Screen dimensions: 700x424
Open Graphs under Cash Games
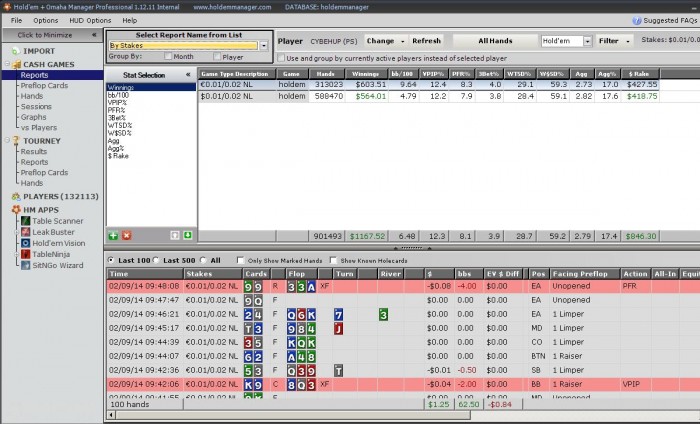pos(33,117)
